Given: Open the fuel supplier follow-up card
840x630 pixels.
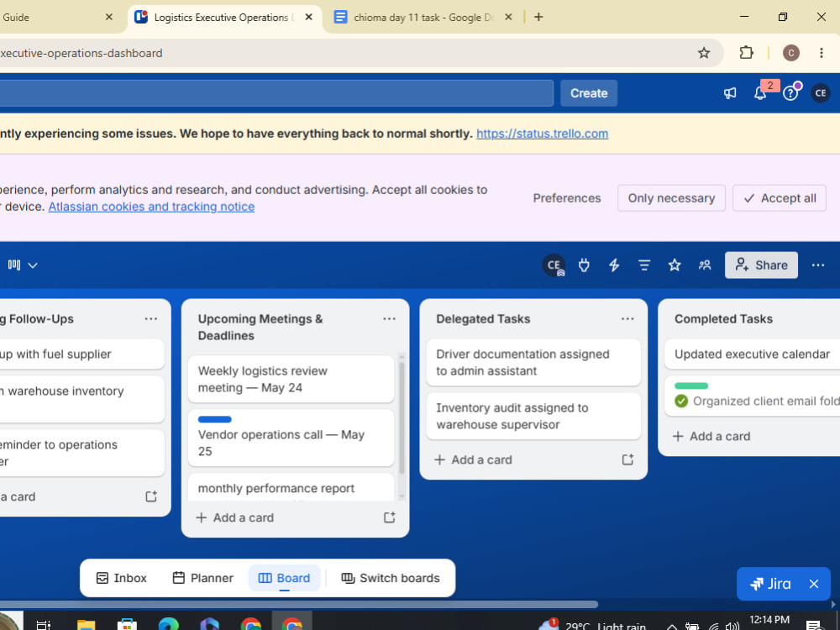Looking at the screenshot, I should point(81,354).
